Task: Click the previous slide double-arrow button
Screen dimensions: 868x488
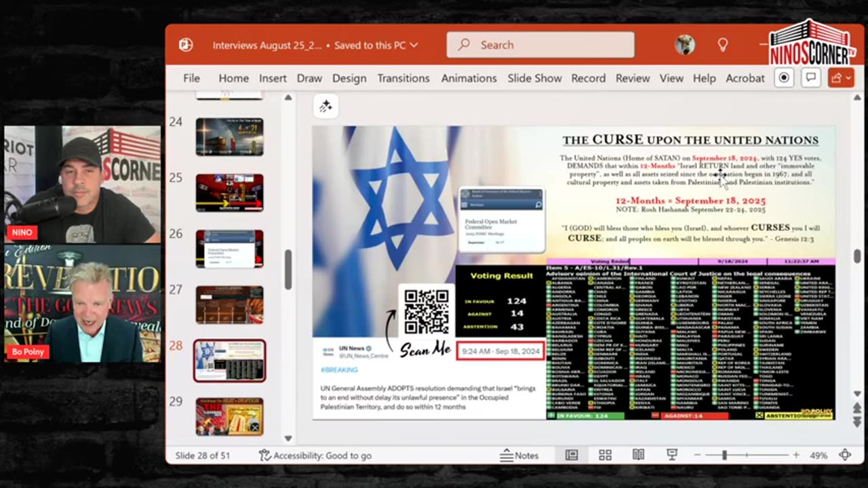Action: pos(857,408)
